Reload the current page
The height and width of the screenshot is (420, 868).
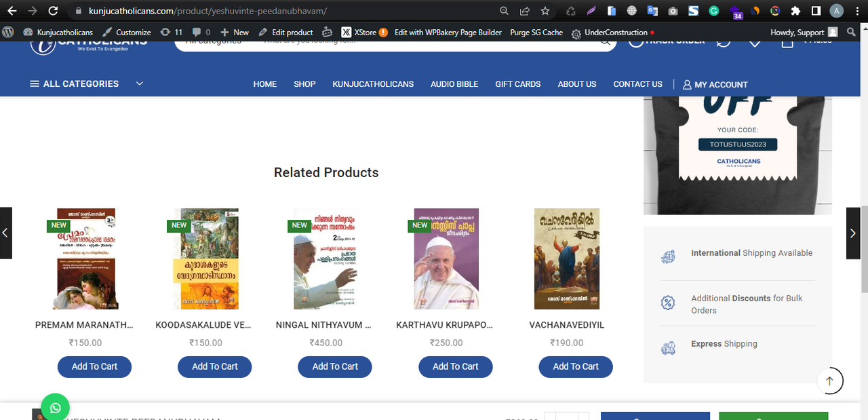[53, 11]
